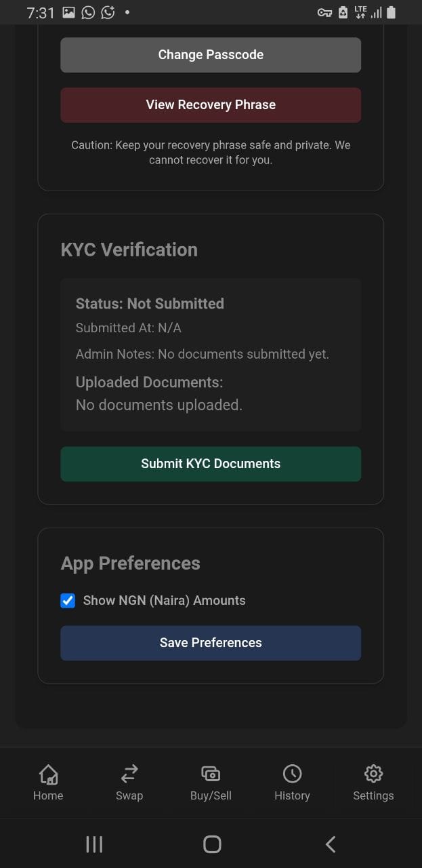Tap the Show NGN (Naira) Amounts label
This screenshot has height=868, width=422.
(164, 600)
